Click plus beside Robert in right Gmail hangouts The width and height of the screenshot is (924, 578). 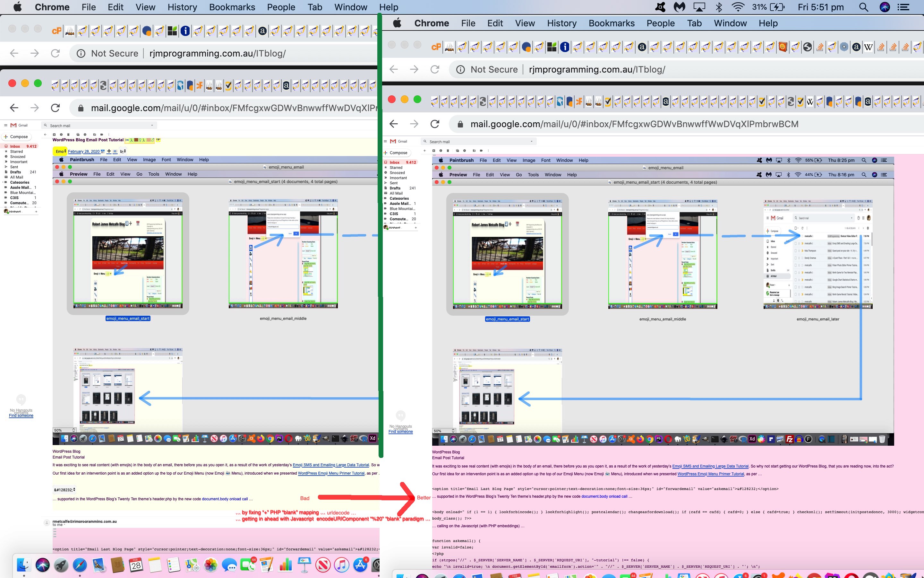tap(416, 227)
